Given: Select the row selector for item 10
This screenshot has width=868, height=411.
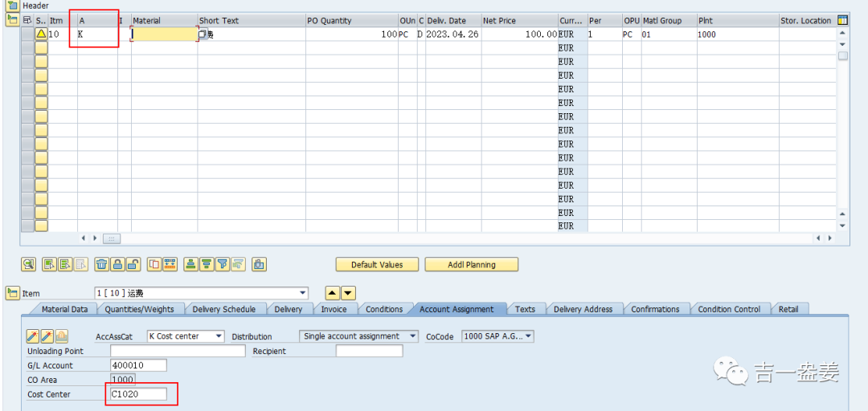Looking at the screenshot, I should 27,35.
